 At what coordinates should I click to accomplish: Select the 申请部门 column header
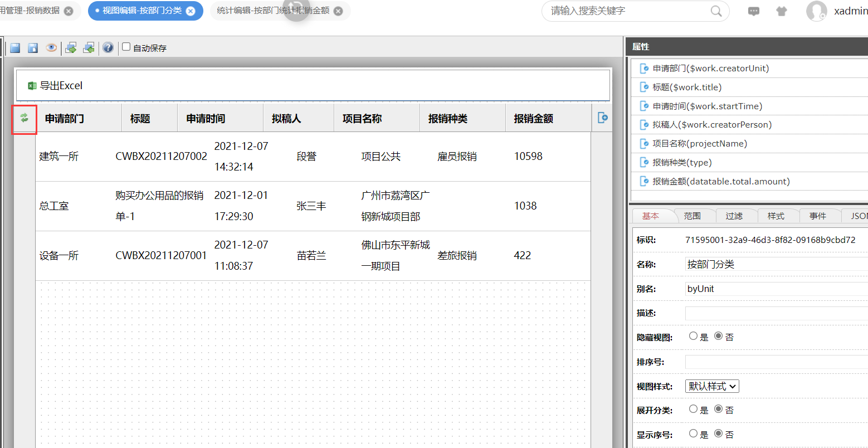tap(79, 118)
